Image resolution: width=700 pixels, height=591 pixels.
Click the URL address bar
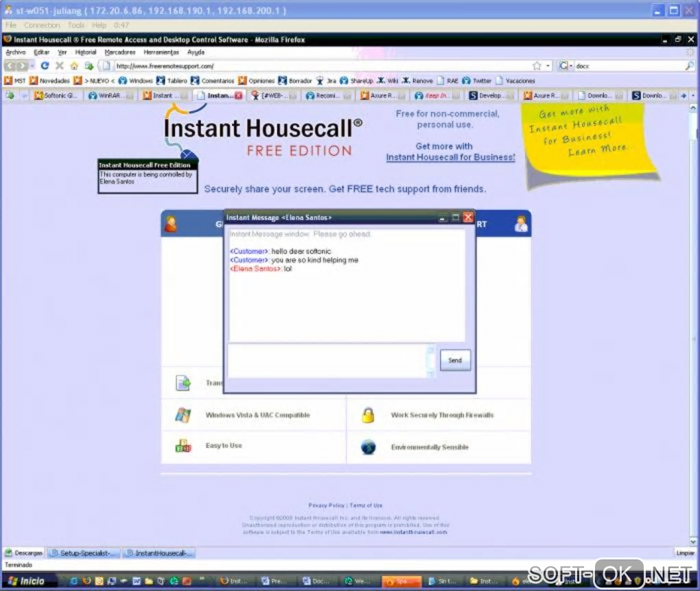321,66
